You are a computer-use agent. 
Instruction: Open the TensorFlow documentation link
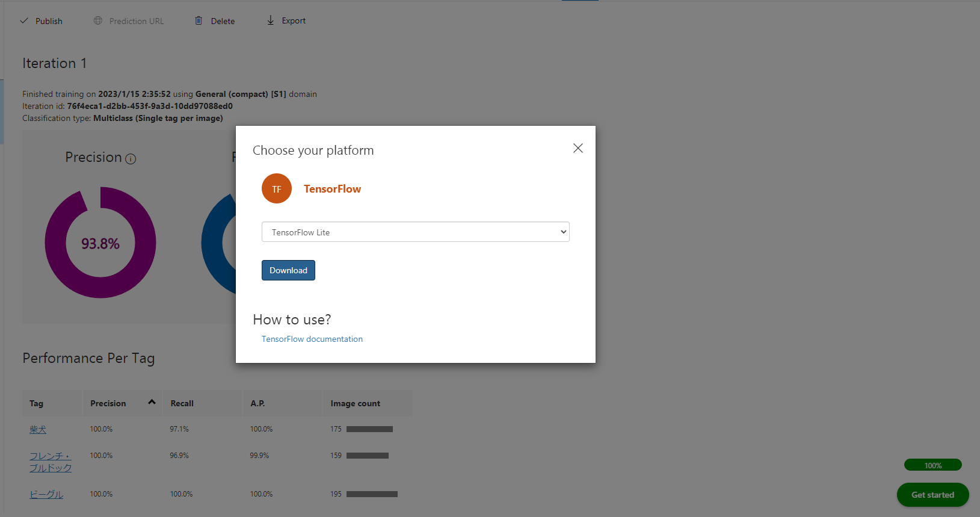(x=312, y=339)
